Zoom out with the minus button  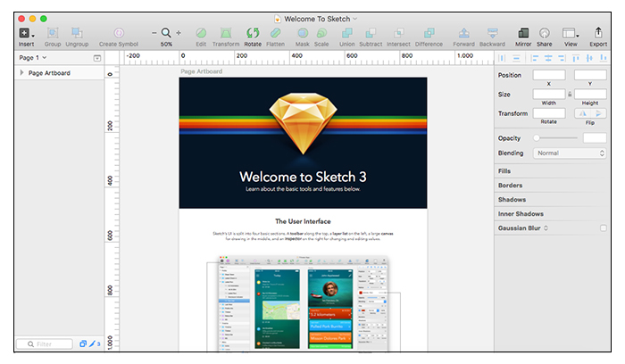pyautogui.click(x=154, y=33)
